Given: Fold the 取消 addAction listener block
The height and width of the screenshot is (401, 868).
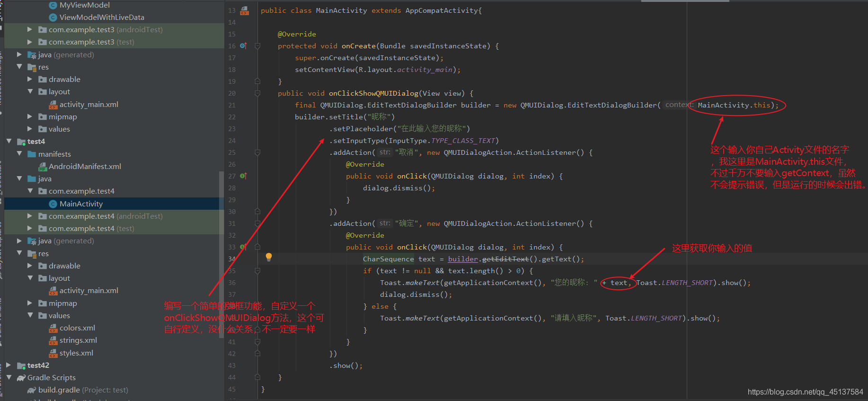Looking at the screenshot, I should pos(257,152).
